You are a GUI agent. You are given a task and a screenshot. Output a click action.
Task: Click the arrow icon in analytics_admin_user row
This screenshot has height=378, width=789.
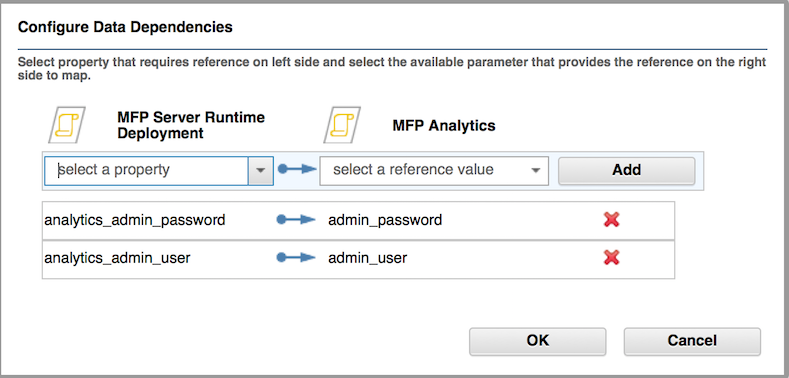296,258
